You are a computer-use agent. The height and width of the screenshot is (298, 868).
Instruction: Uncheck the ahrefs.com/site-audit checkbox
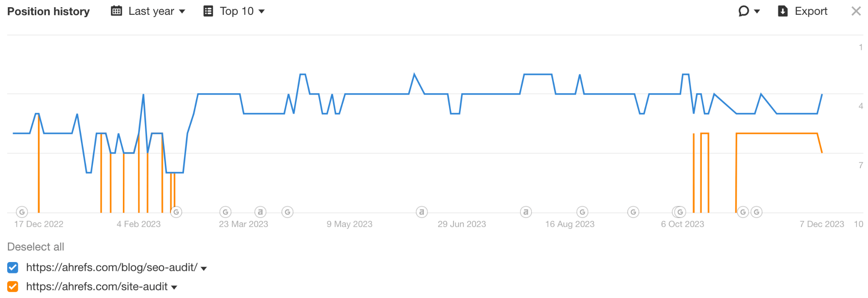point(13,286)
